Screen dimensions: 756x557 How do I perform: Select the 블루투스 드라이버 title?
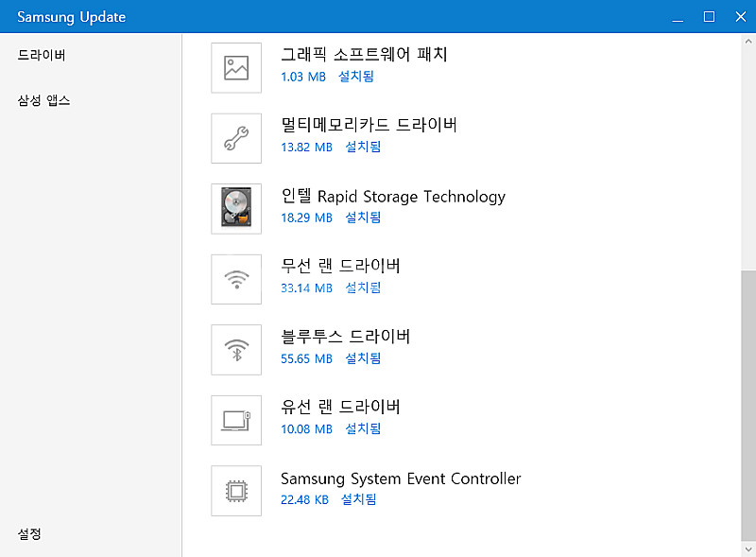(x=346, y=337)
